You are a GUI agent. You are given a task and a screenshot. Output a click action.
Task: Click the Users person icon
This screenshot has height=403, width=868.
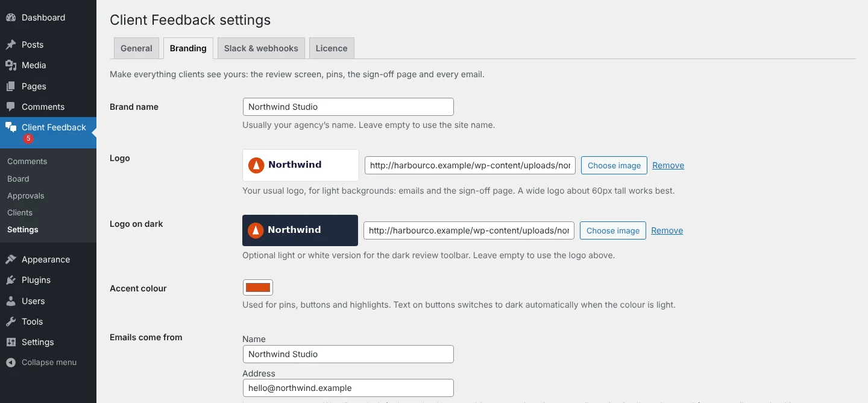click(11, 301)
